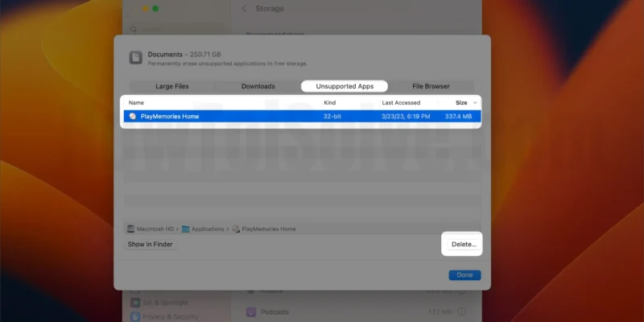Click the 32-bit kind cell
The image size is (644, 322).
click(332, 116)
